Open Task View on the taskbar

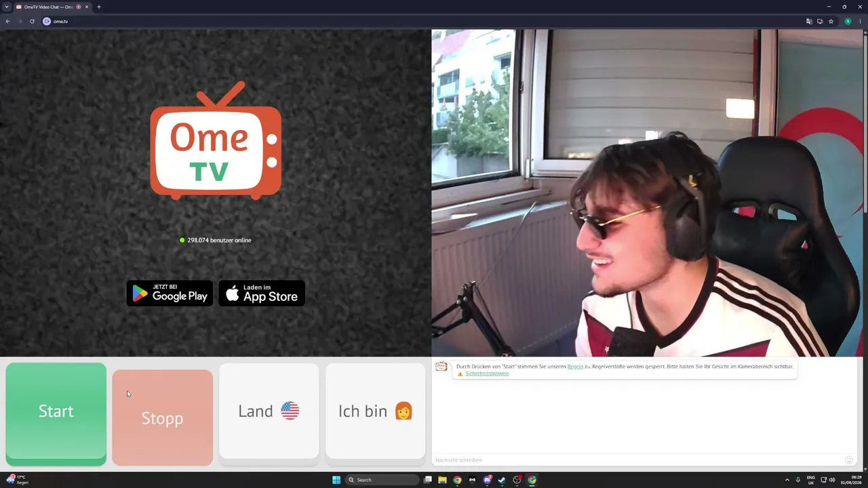[x=428, y=480]
